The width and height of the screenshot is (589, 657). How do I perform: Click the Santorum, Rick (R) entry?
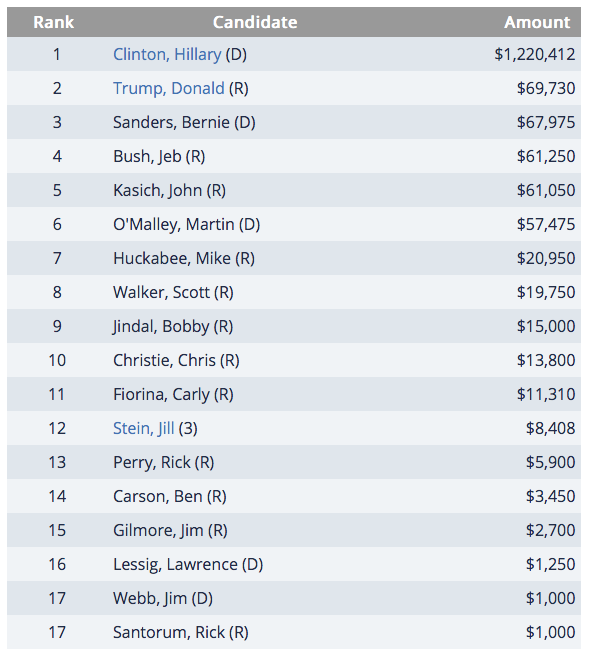point(181,632)
